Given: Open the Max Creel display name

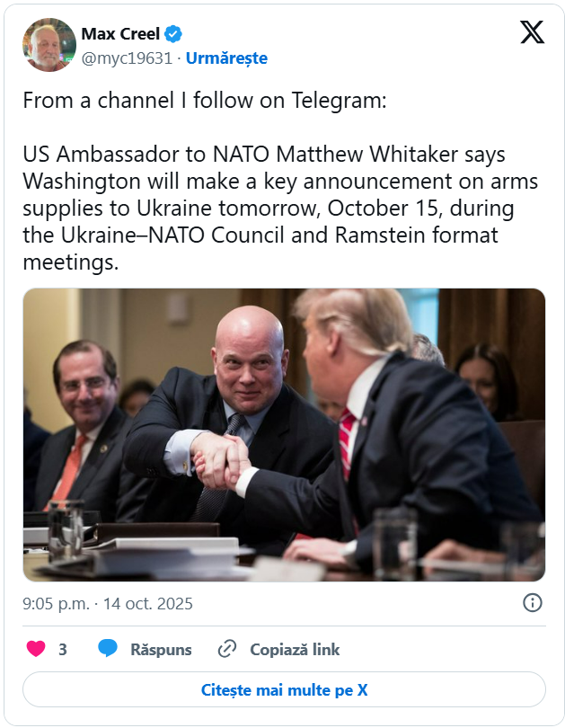Looking at the screenshot, I should (x=120, y=34).
